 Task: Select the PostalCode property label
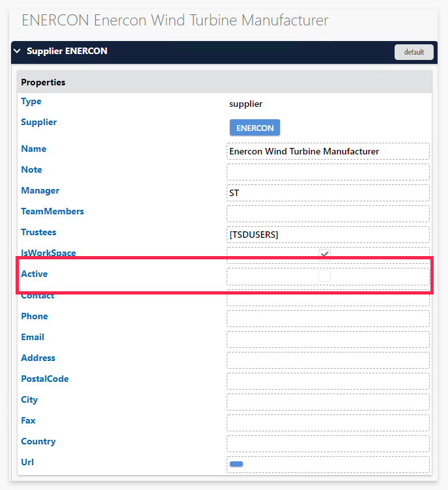(x=45, y=379)
